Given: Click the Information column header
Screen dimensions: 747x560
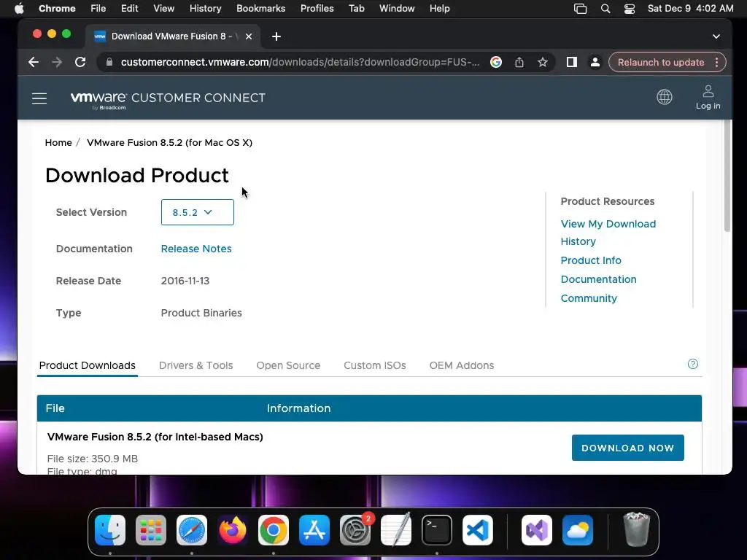Looking at the screenshot, I should point(298,408).
